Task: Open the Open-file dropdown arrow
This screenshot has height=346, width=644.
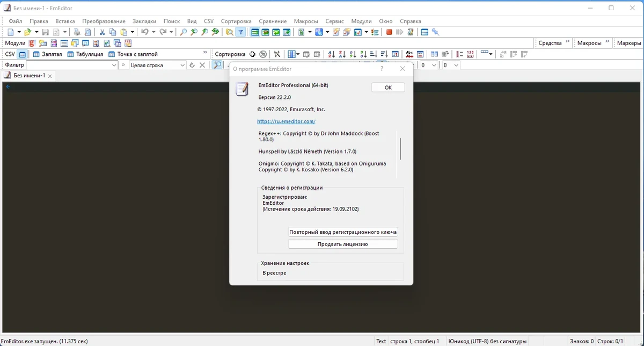Action: [x=36, y=32]
